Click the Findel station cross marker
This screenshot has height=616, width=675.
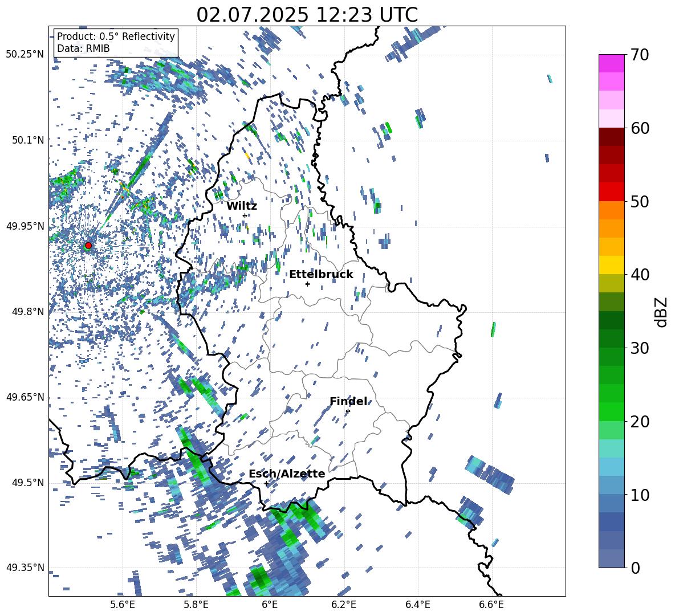[x=348, y=411]
